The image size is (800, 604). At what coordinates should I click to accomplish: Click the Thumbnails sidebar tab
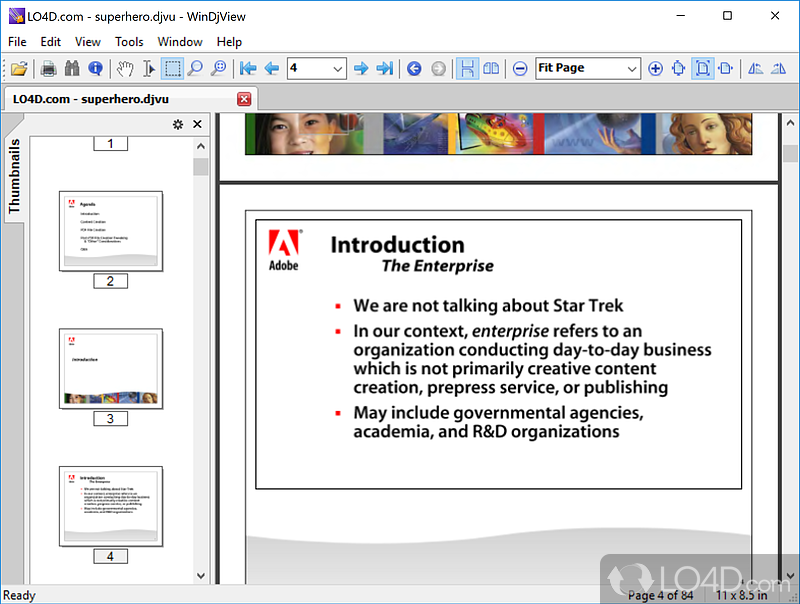pos(14,176)
